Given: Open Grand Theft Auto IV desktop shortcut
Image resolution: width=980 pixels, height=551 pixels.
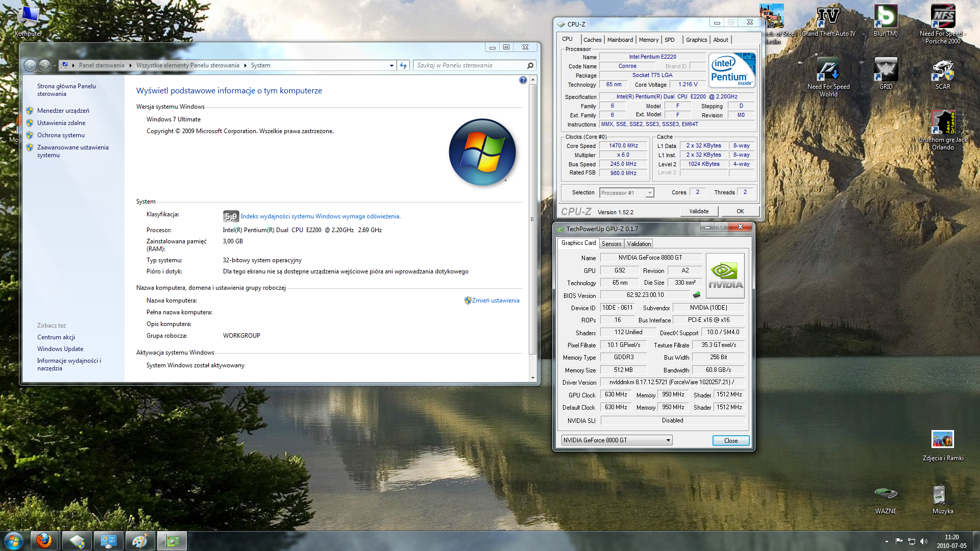Looking at the screenshot, I should pos(828,20).
